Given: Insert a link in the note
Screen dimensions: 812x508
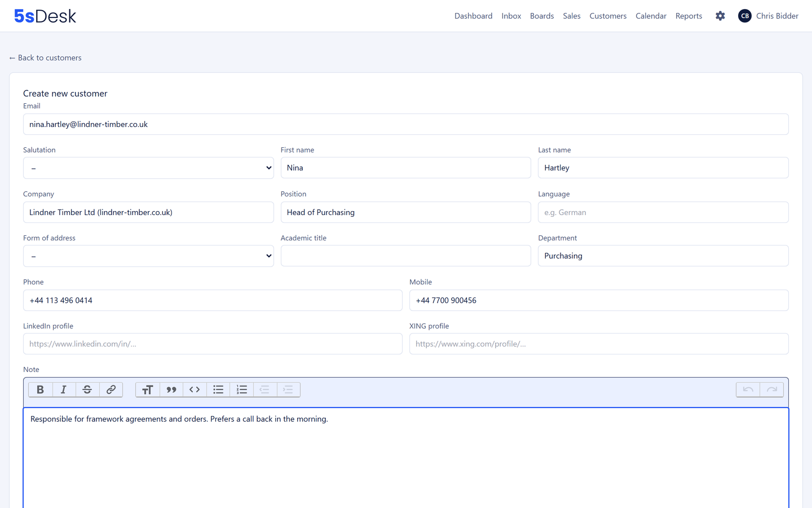Looking at the screenshot, I should point(111,389).
